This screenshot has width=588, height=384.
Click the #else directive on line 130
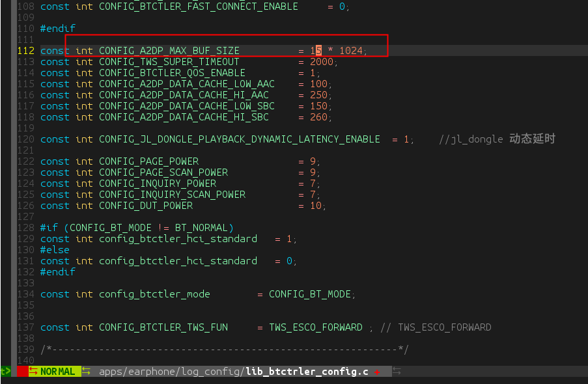(x=55, y=250)
